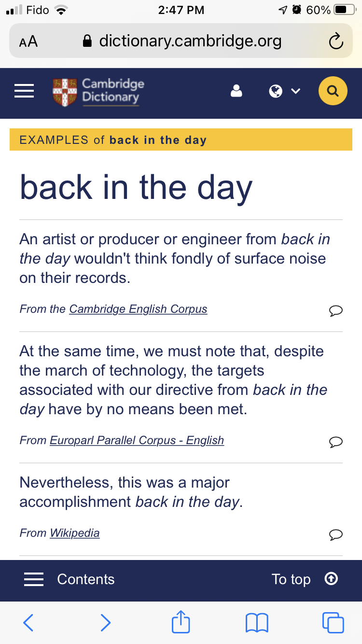Screen dimensions: 362x644
Task: Open Safari's share sheet icon
Action: pyautogui.click(x=181, y=622)
